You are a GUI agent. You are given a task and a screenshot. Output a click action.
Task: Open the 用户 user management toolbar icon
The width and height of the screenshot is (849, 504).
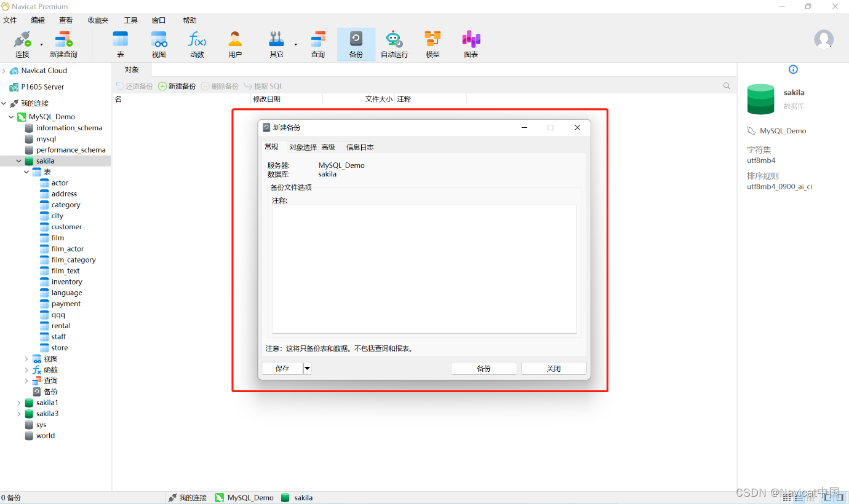(x=235, y=44)
